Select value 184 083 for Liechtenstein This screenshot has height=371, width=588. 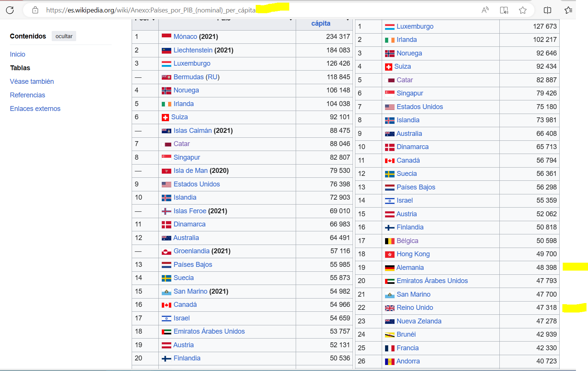(338, 50)
